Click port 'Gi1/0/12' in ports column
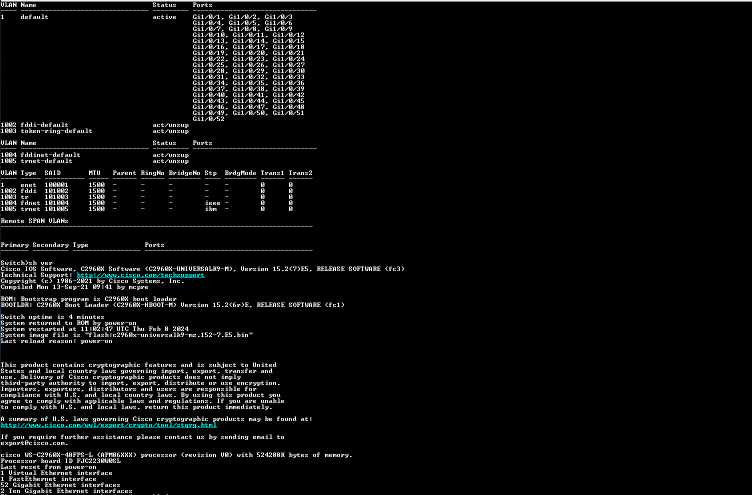This screenshot has height=495, width=752. pos(288,35)
